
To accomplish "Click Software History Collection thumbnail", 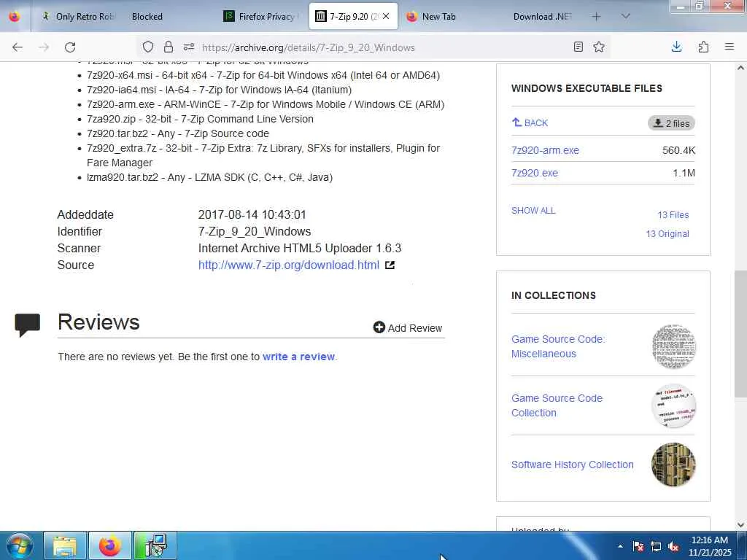I will coord(673,464).
